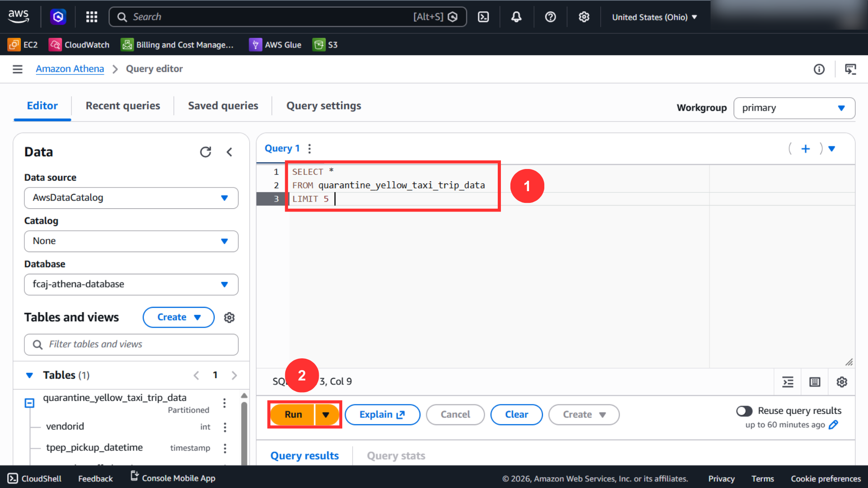Open the United States (Ohio) region selector
The width and height of the screenshot is (868, 488).
655,17
